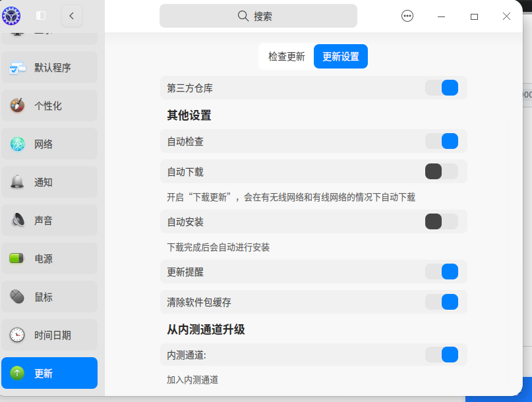This screenshot has width=532, height=402.
Task: Select 声音 in the sidebar
Action: [49, 220]
